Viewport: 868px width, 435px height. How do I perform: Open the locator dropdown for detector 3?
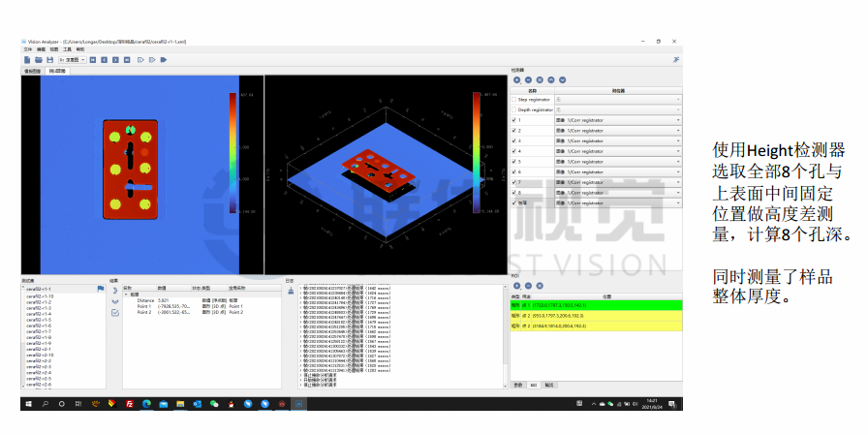(678, 140)
